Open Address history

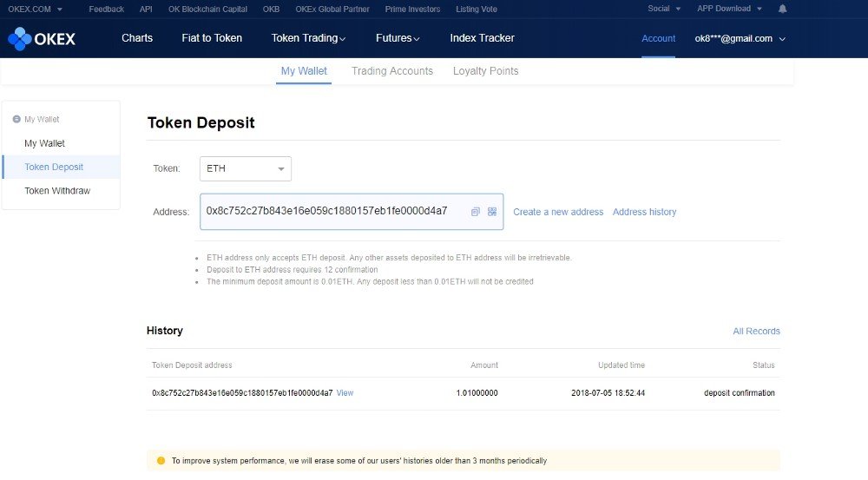[x=644, y=212]
